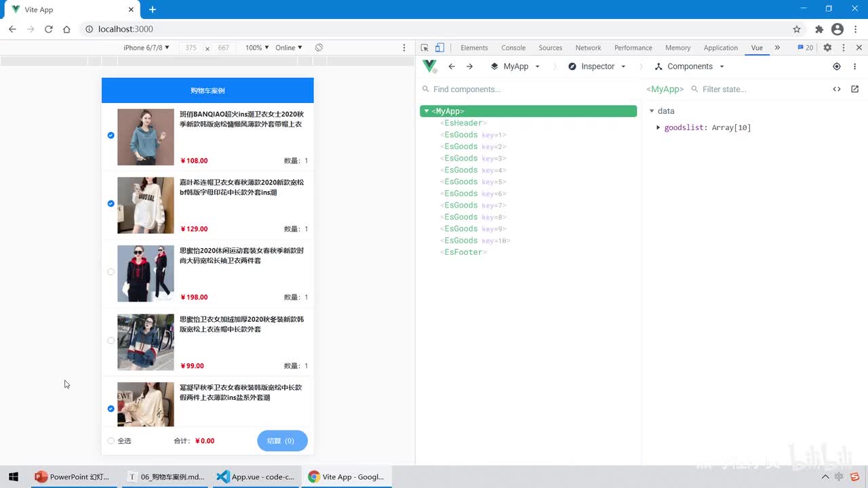Reload the localhost page

[x=49, y=29]
